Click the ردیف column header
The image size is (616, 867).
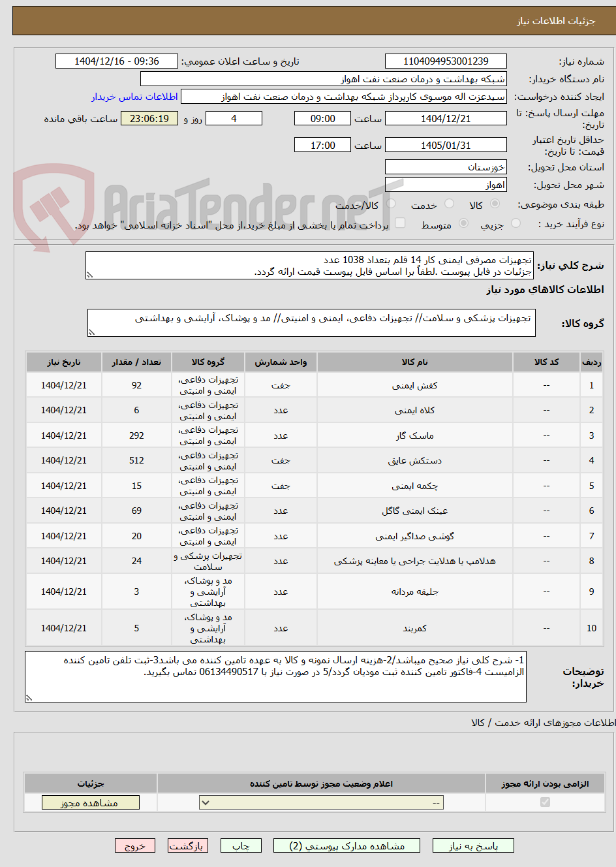(591, 362)
